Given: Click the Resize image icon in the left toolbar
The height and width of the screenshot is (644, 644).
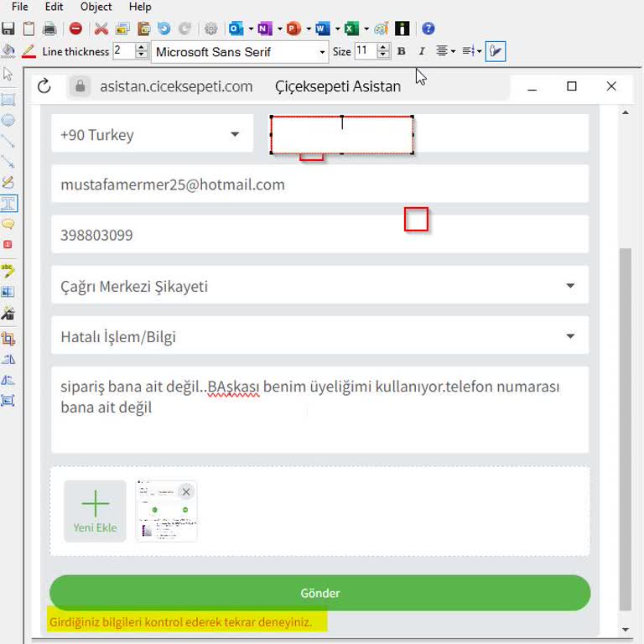Looking at the screenshot, I should point(8,401).
